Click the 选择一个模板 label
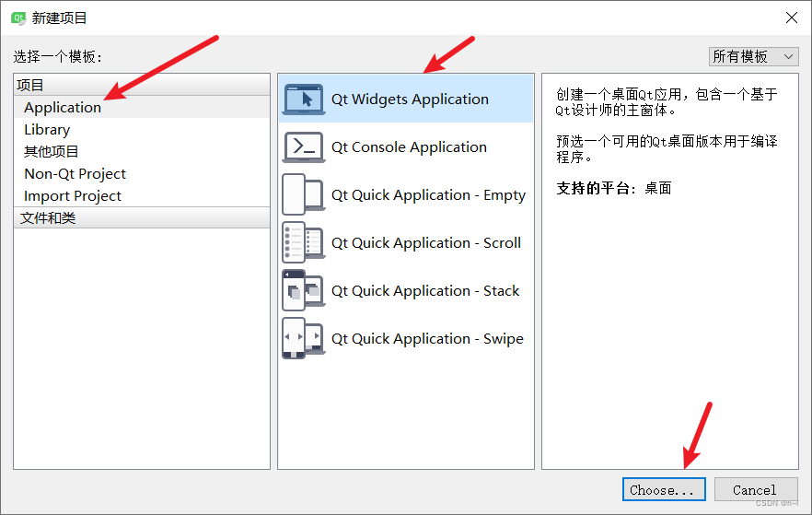This screenshot has width=812, height=515. pyautogui.click(x=58, y=56)
